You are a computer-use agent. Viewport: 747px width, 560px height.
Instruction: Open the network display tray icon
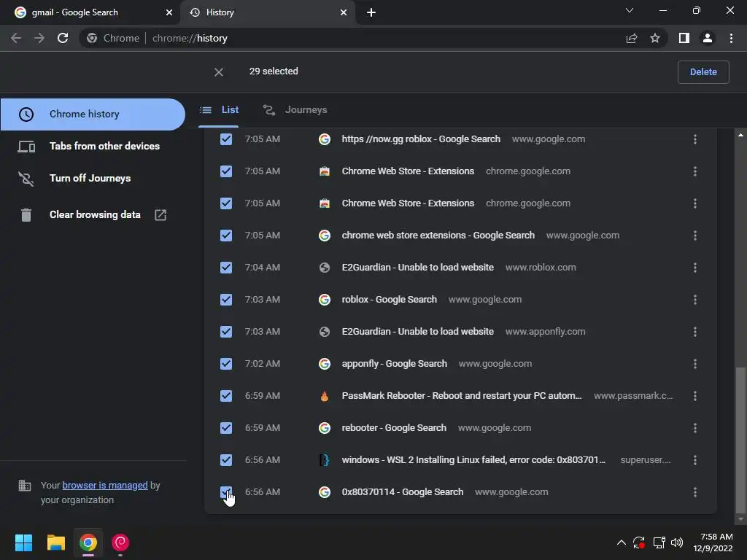pyautogui.click(x=659, y=542)
